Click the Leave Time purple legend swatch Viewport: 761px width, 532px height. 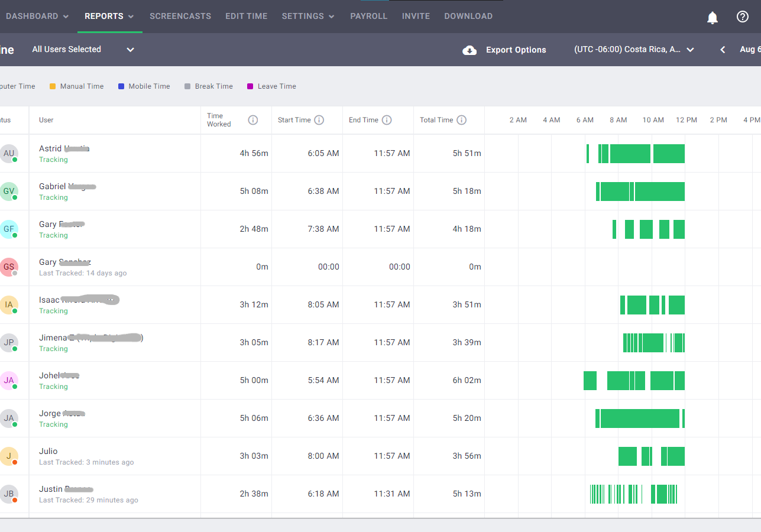click(x=250, y=86)
